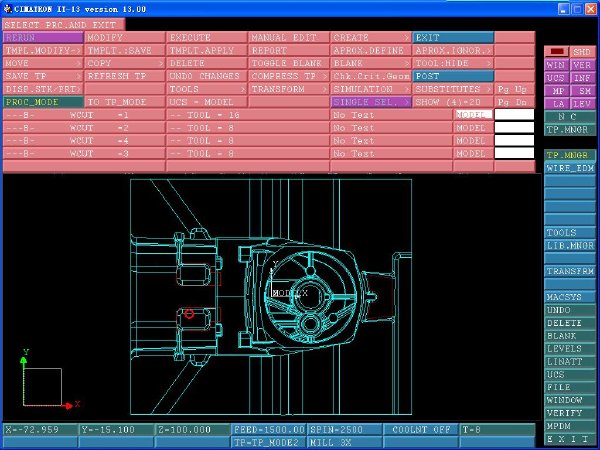Click the INF info button
Image resolution: width=600 pixels, height=450 pixels.
(x=582, y=78)
